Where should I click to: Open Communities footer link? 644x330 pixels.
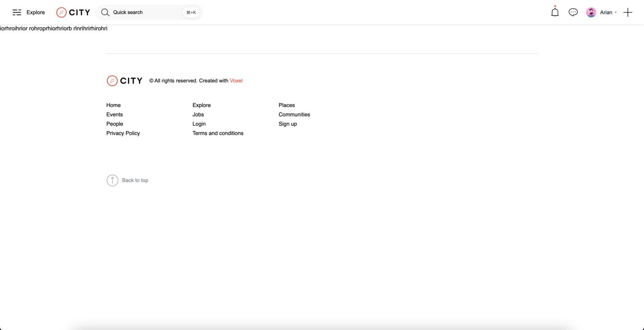pyautogui.click(x=294, y=115)
